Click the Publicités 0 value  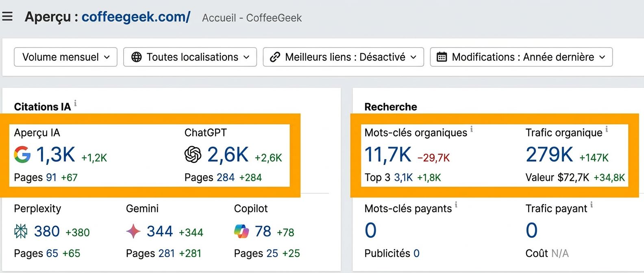416,253
